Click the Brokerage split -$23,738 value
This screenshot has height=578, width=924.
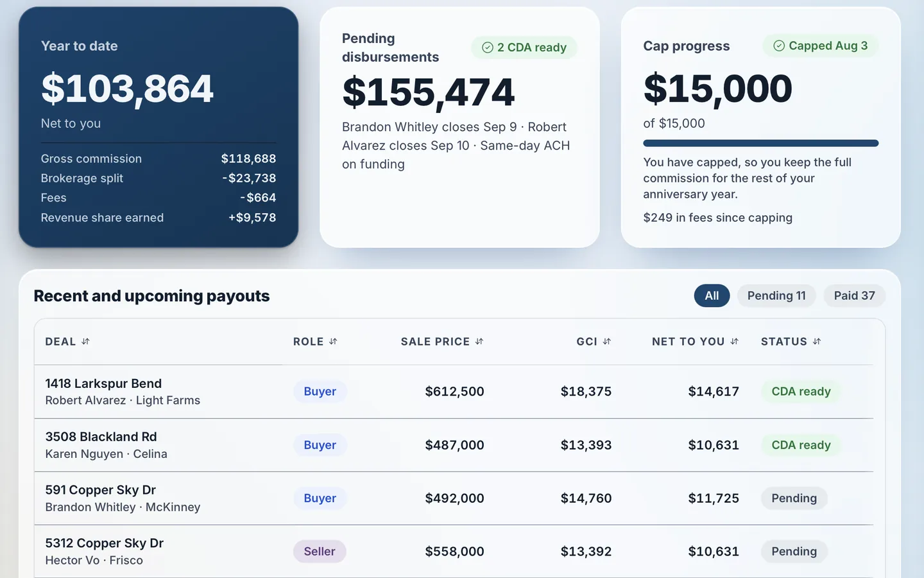[249, 179]
